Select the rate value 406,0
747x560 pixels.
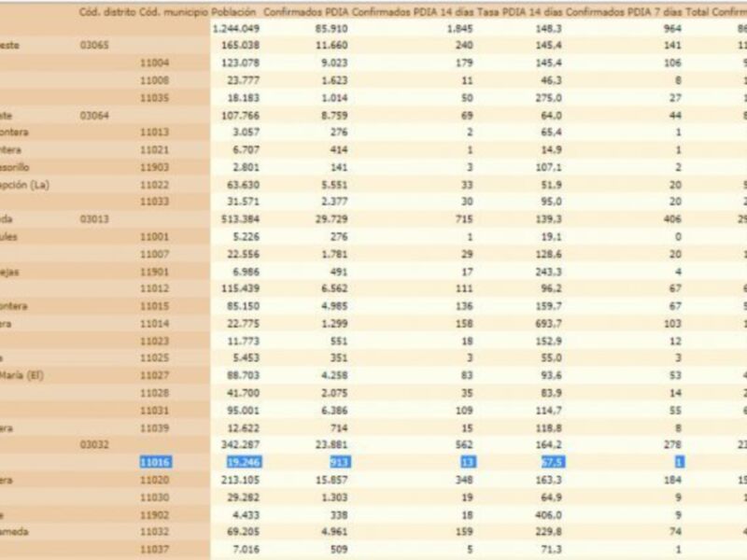pyautogui.click(x=546, y=514)
